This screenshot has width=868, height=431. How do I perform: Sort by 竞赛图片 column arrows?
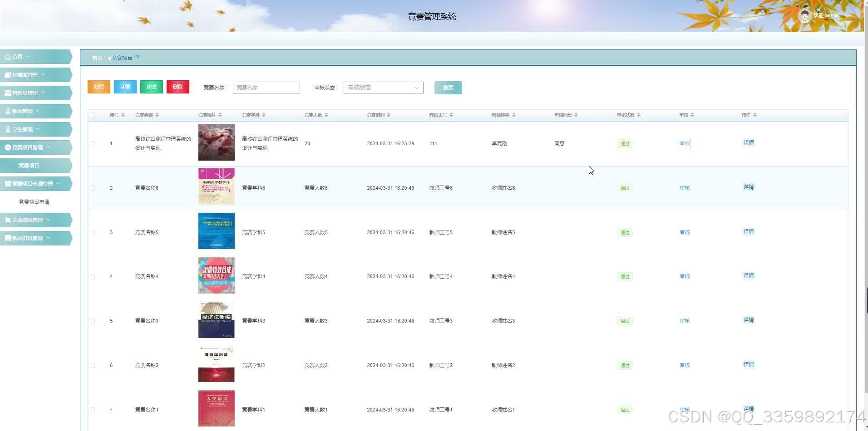point(220,115)
